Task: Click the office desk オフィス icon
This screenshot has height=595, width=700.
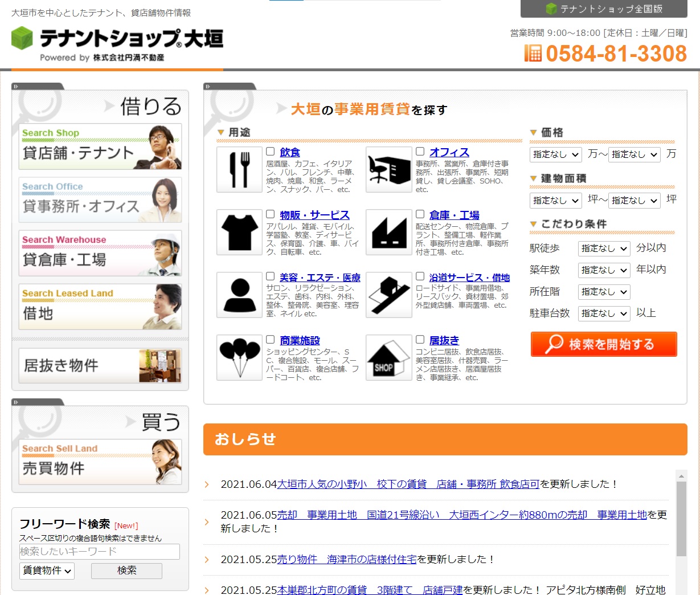Action: coord(388,170)
